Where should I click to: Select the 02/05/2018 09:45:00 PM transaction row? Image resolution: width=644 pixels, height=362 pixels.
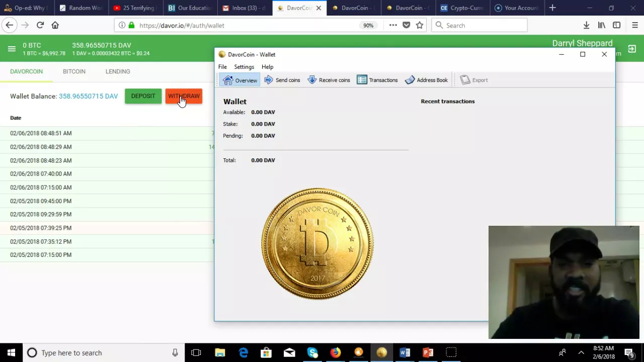point(107,201)
